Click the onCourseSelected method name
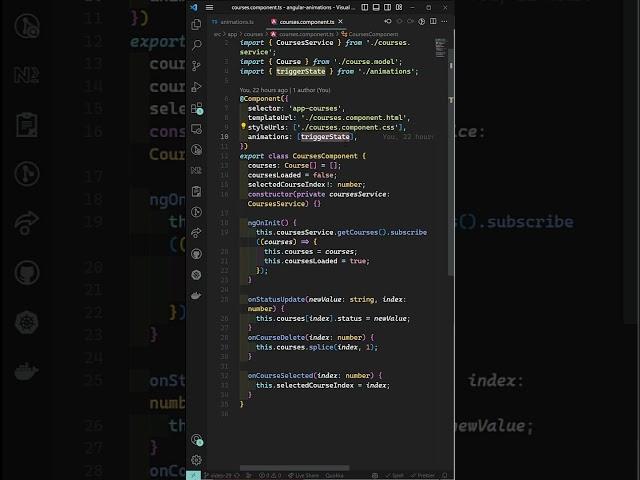 coord(280,376)
